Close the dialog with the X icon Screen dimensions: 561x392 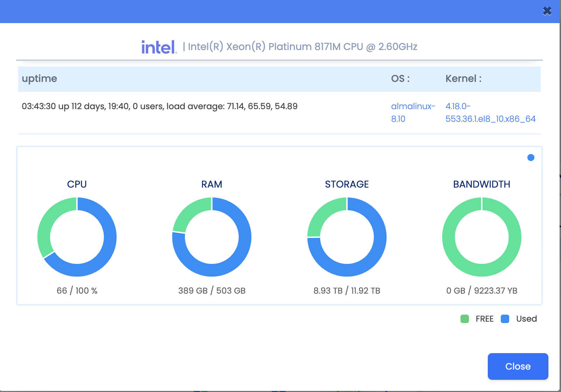coord(547,11)
